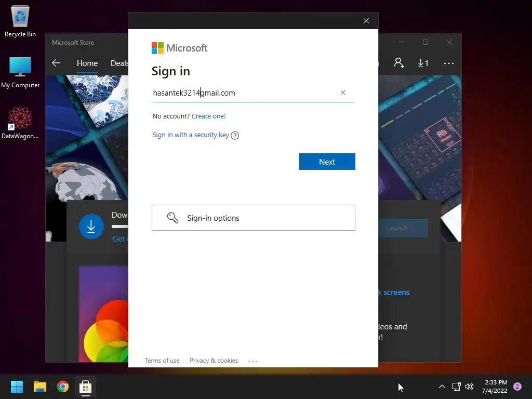This screenshot has width=532, height=399.
Task: Launch Google Chrome from taskbar
Action: click(63, 387)
